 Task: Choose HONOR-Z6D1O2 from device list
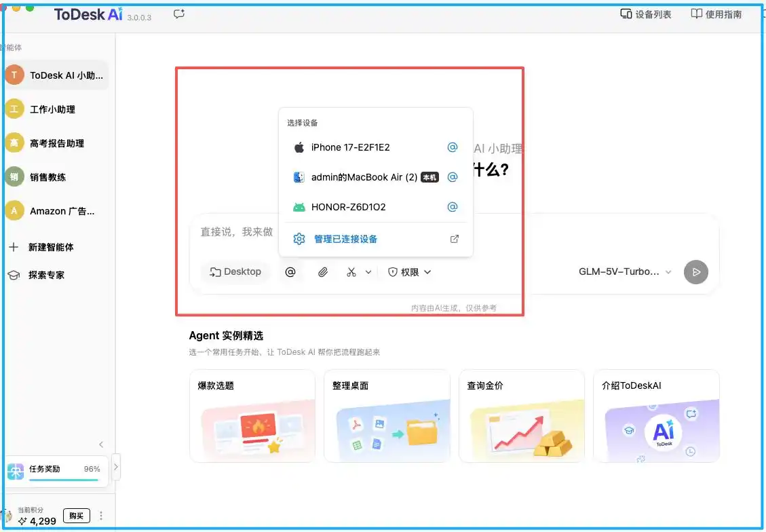(x=375, y=207)
